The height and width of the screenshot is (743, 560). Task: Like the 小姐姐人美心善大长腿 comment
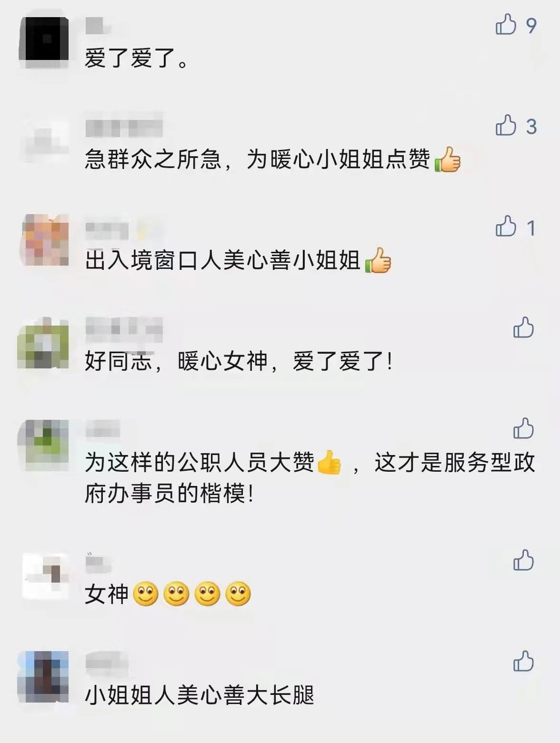click(523, 662)
